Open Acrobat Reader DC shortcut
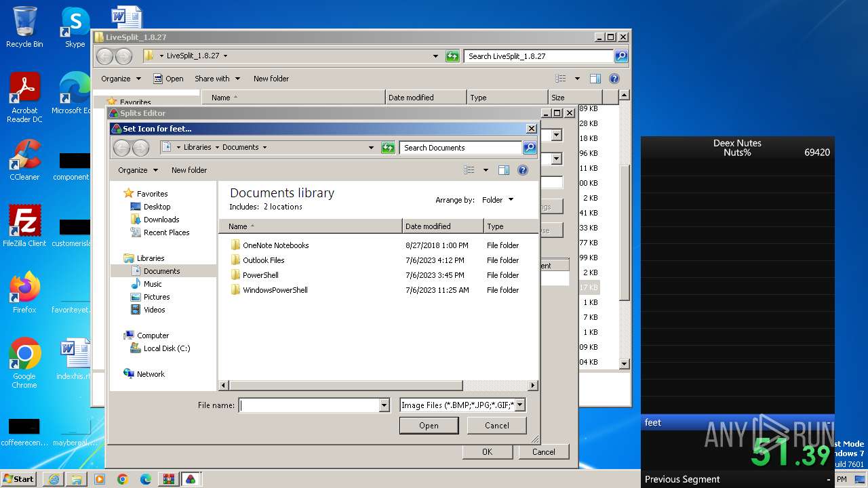The height and width of the screenshot is (488, 868). [24, 98]
